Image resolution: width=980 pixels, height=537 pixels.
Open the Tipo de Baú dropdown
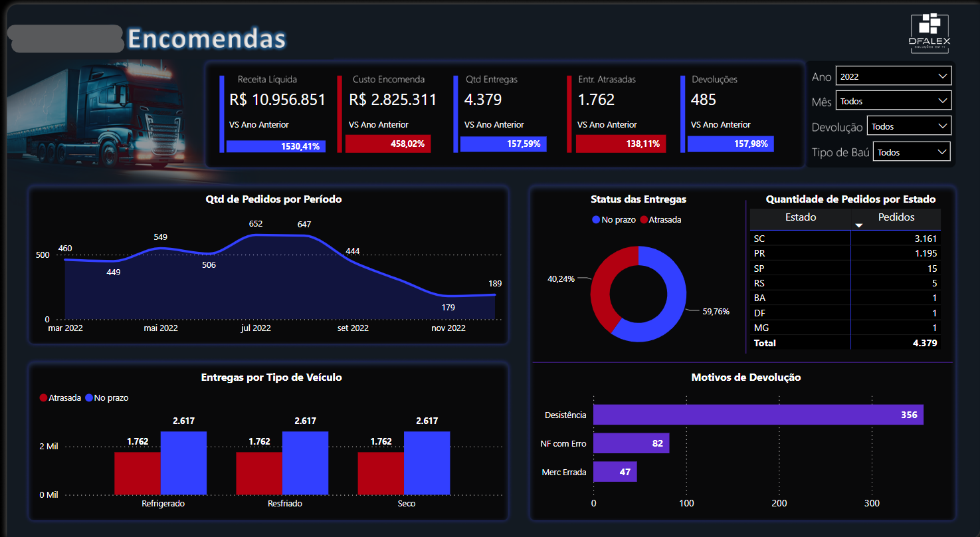[912, 152]
